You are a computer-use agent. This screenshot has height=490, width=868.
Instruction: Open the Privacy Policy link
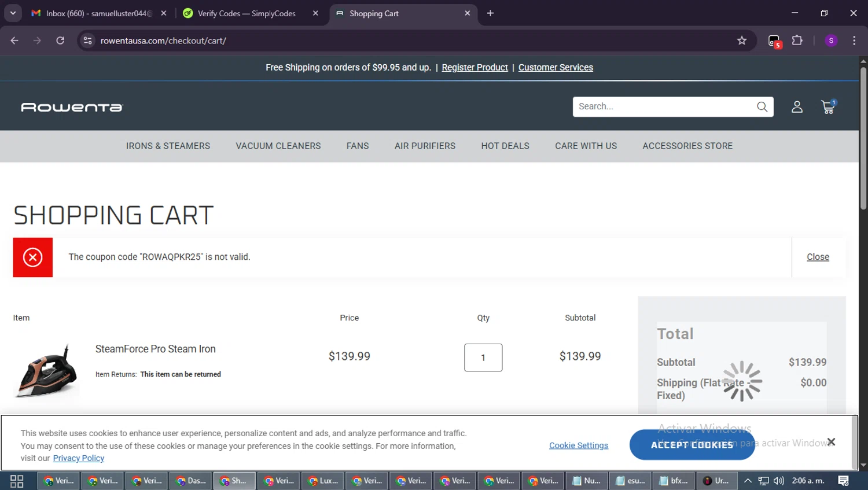coord(79,458)
